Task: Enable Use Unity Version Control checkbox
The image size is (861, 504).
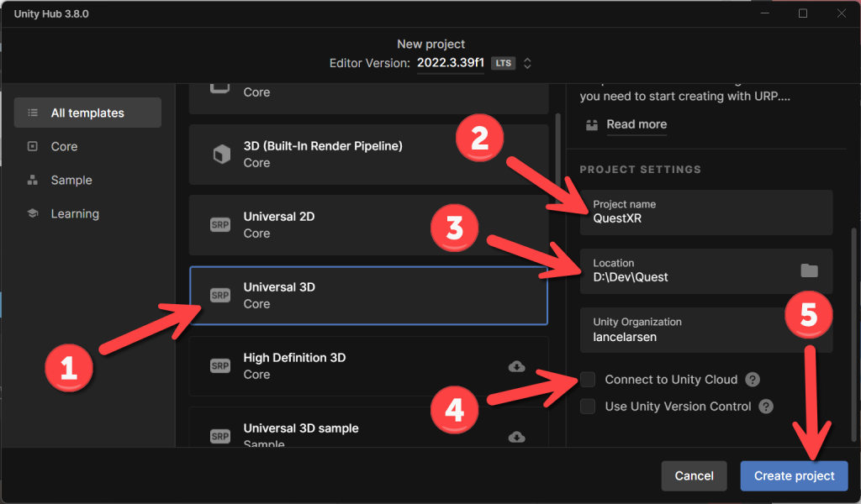Action: pyautogui.click(x=588, y=407)
